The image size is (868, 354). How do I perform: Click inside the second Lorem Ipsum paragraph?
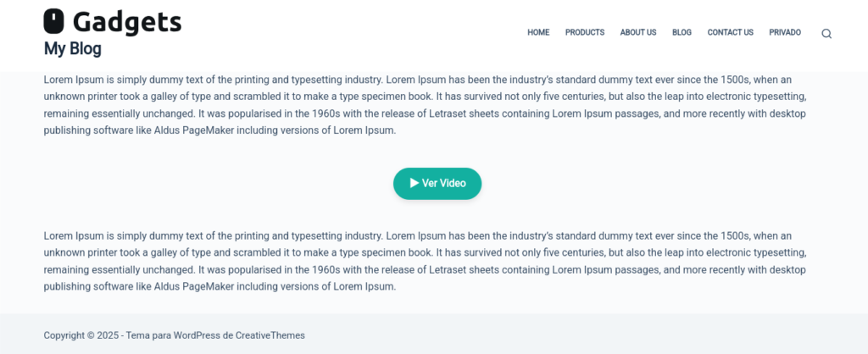point(426,262)
